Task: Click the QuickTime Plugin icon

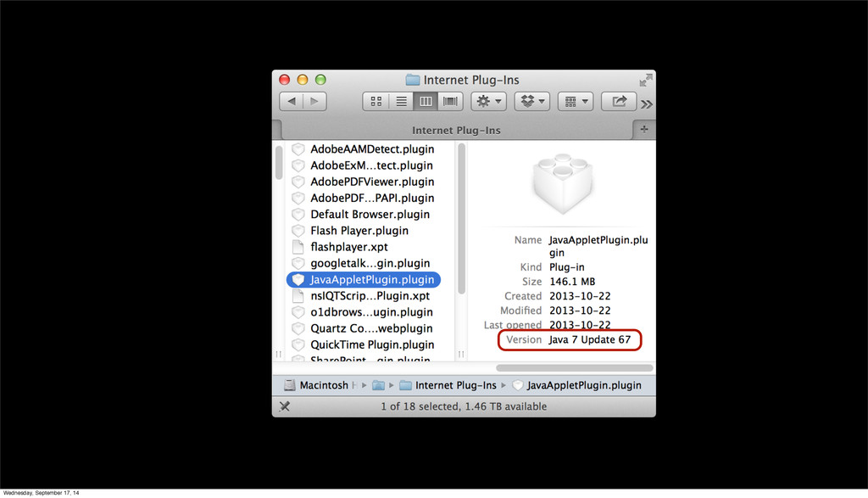Action: 298,344
